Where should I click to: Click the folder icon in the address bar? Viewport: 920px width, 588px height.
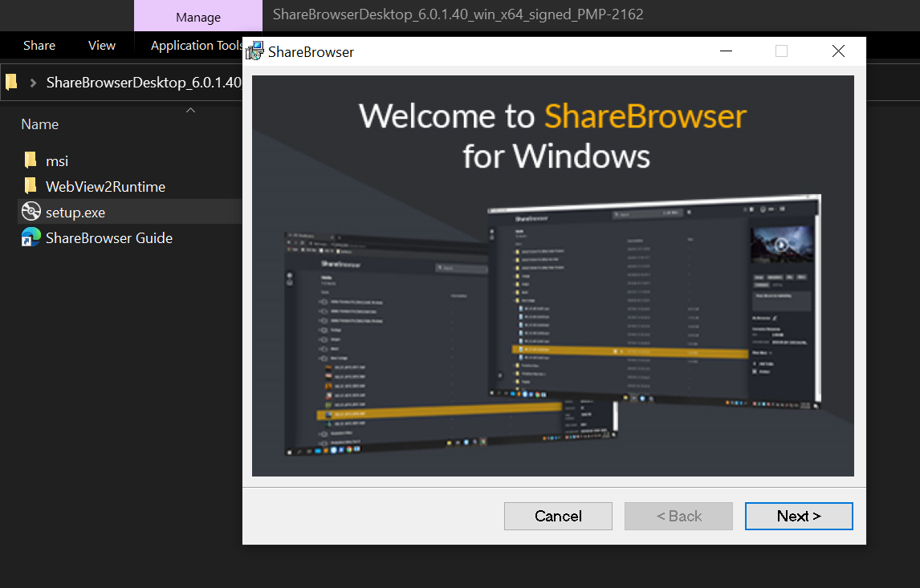point(11,82)
